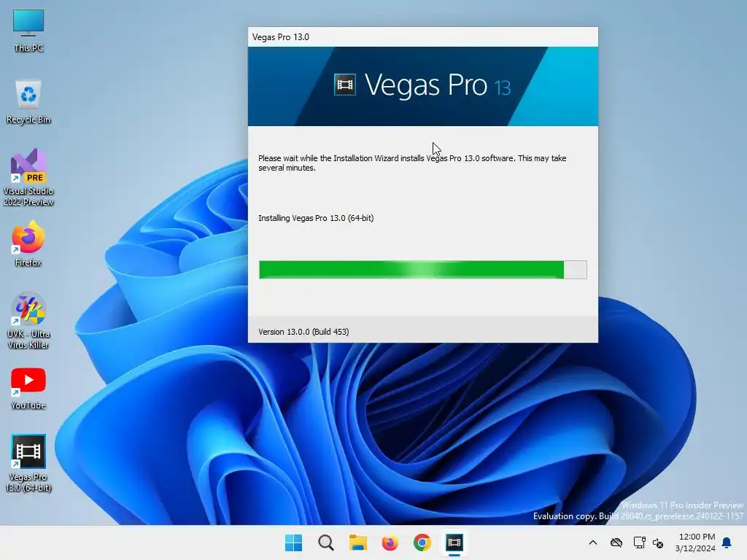This screenshot has width=747, height=560.
Task: Click the Vegas Pro film-strip logo in banner
Action: point(344,85)
